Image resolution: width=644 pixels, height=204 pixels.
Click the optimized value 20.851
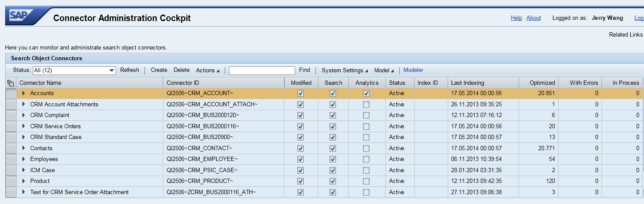pos(546,93)
